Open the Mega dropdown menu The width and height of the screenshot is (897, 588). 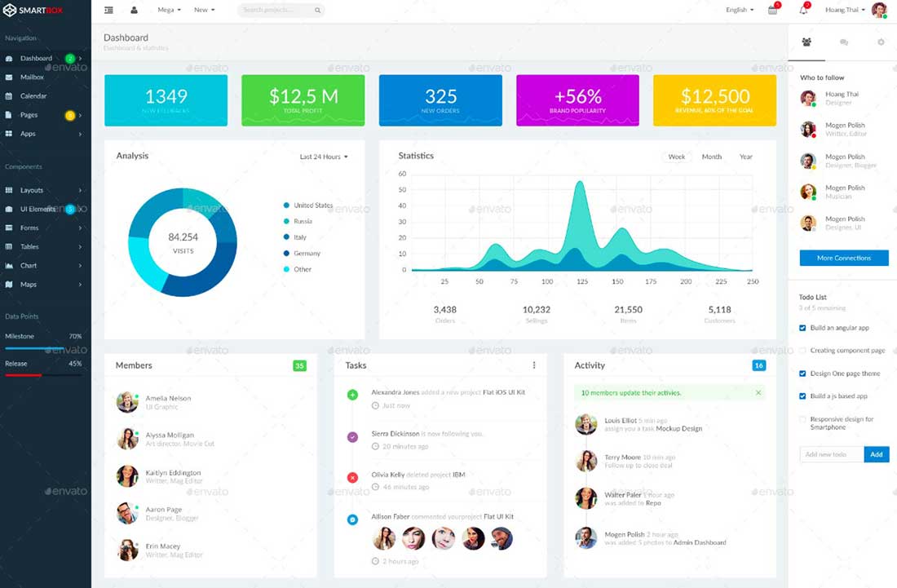(x=169, y=10)
